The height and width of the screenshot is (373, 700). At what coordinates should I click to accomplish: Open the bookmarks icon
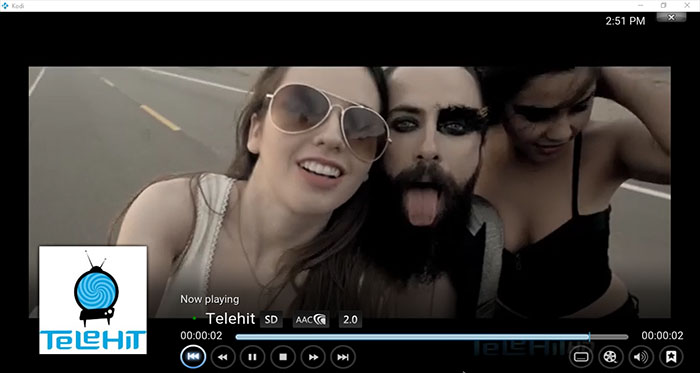671,357
